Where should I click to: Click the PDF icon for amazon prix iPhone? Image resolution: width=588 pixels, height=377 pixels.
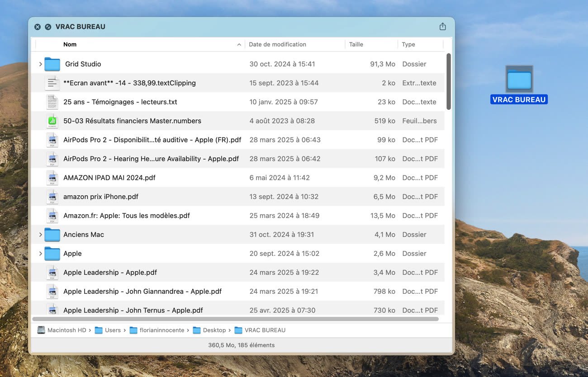[52, 197]
